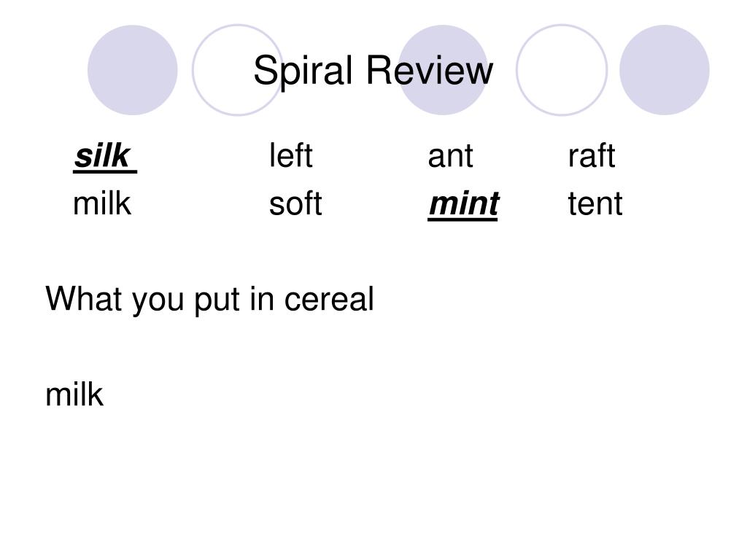
Task: Click the answer milk below the clue
Action: (x=74, y=394)
